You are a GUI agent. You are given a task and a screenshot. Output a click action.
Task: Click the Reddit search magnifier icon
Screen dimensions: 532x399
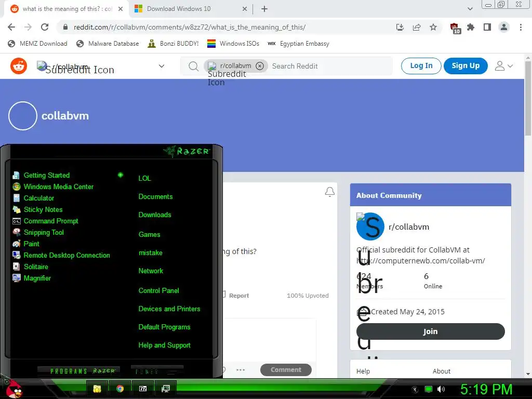(x=193, y=66)
